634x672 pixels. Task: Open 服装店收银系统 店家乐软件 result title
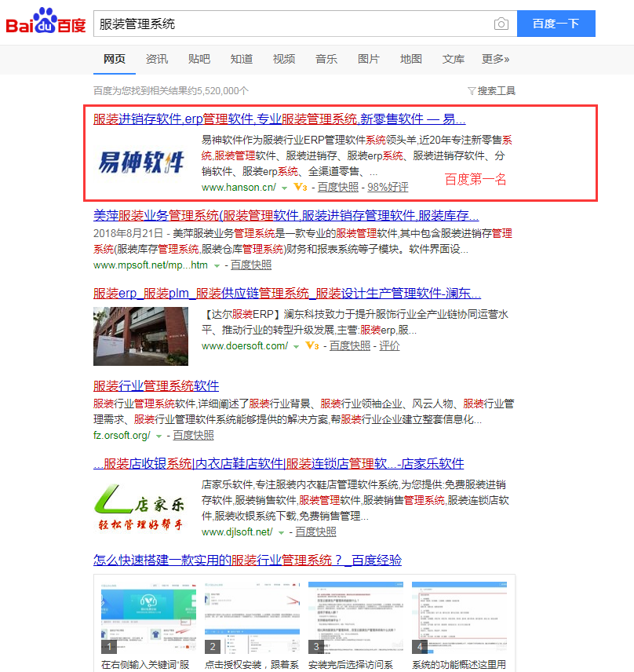point(279,463)
